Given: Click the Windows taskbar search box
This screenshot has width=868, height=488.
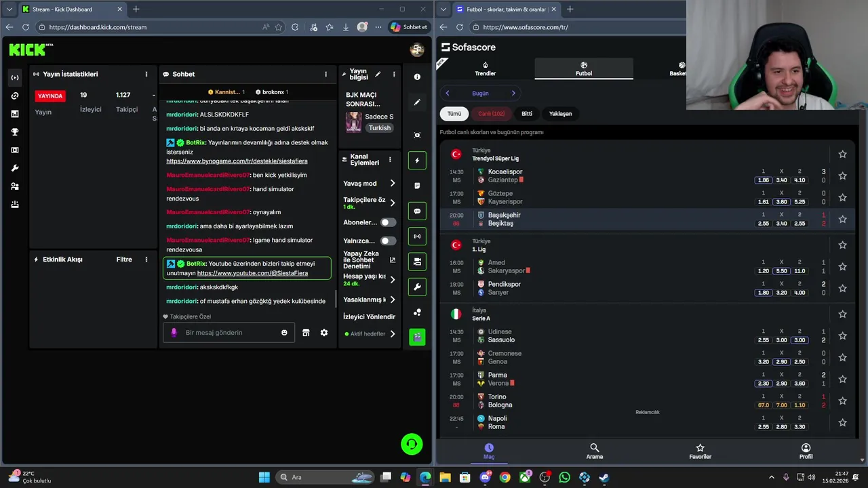Looking at the screenshot, I should point(325,477).
